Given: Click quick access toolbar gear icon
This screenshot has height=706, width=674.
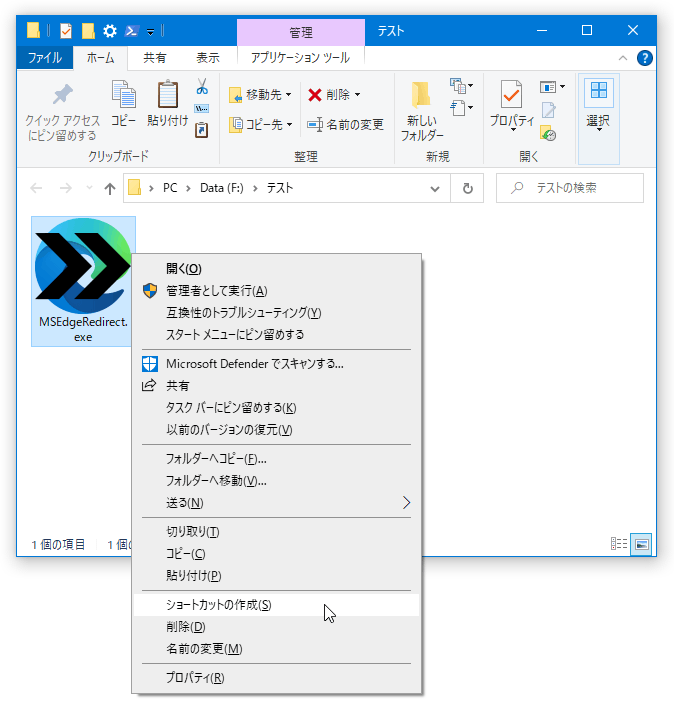Looking at the screenshot, I should 109,31.
